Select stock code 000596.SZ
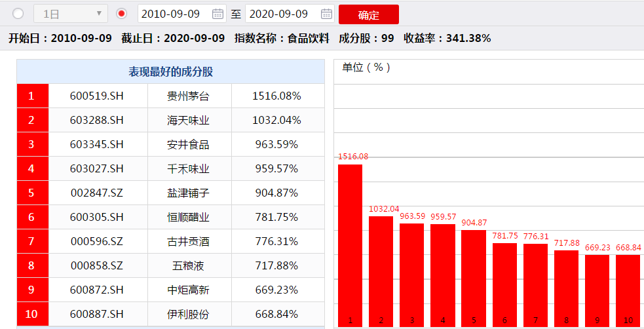This screenshot has width=644, height=329. (96, 241)
